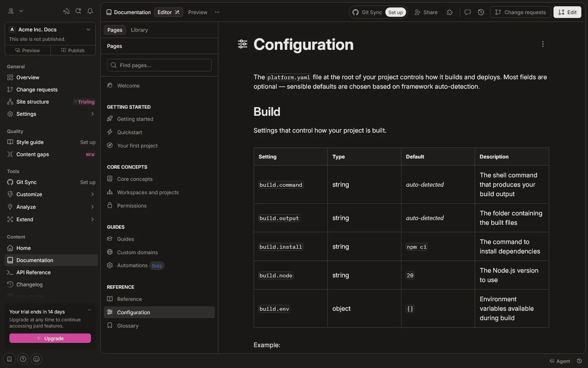
Task: Click the smiley feedback icon
Action: click(36, 359)
